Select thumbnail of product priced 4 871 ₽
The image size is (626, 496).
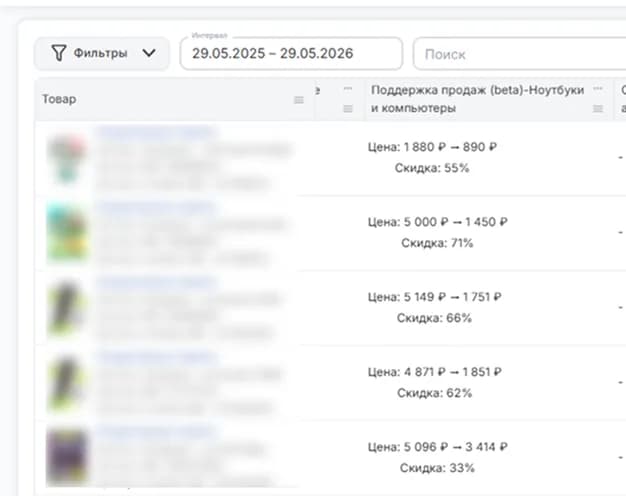(x=67, y=383)
